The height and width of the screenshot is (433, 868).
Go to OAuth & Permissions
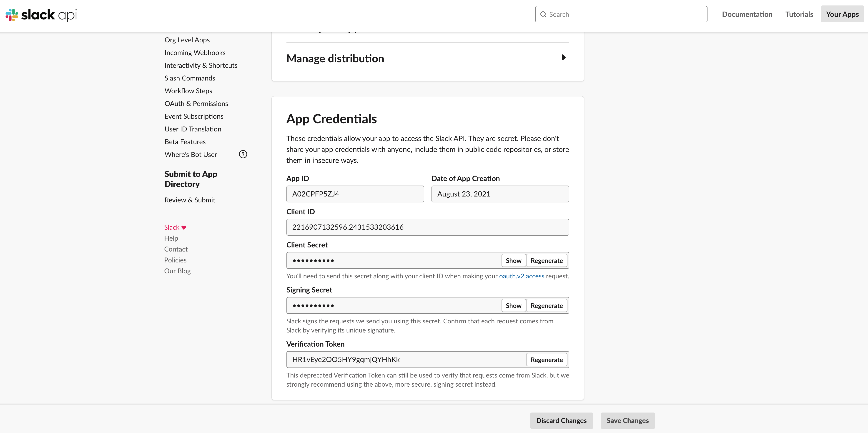196,103
